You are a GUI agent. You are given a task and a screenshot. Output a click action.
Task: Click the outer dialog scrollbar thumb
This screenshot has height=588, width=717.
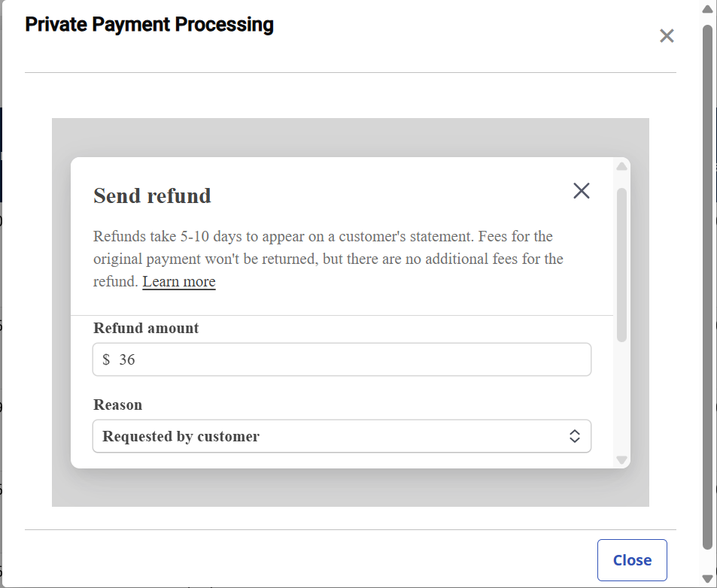[707, 286]
